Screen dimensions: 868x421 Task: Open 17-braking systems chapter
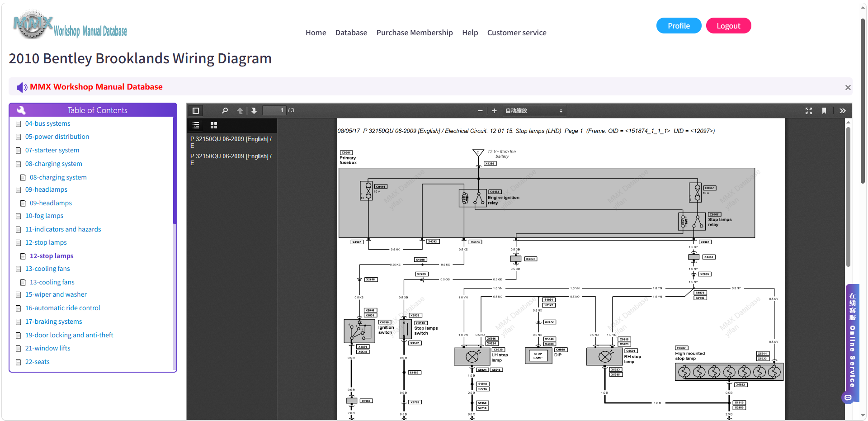tap(54, 322)
